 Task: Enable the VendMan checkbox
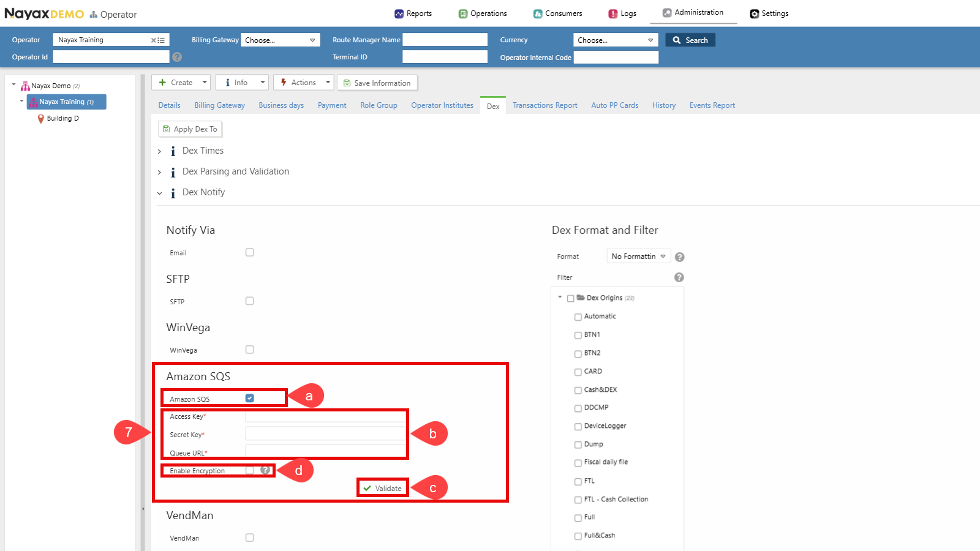pyautogui.click(x=250, y=538)
